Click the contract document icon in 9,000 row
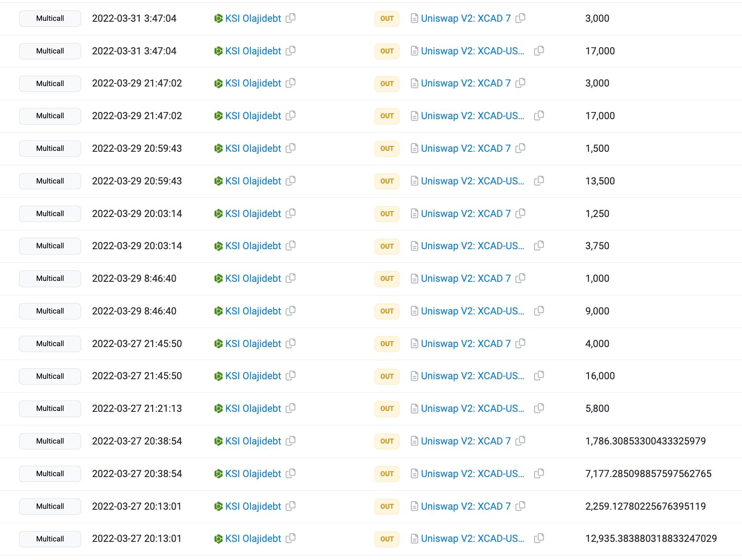The image size is (742, 560). (414, 311)
